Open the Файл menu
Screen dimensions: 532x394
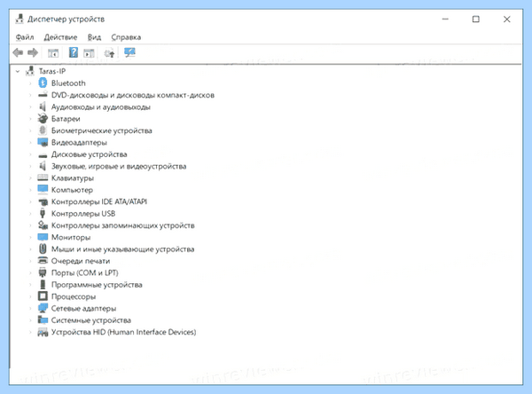(x=25, y=37)
